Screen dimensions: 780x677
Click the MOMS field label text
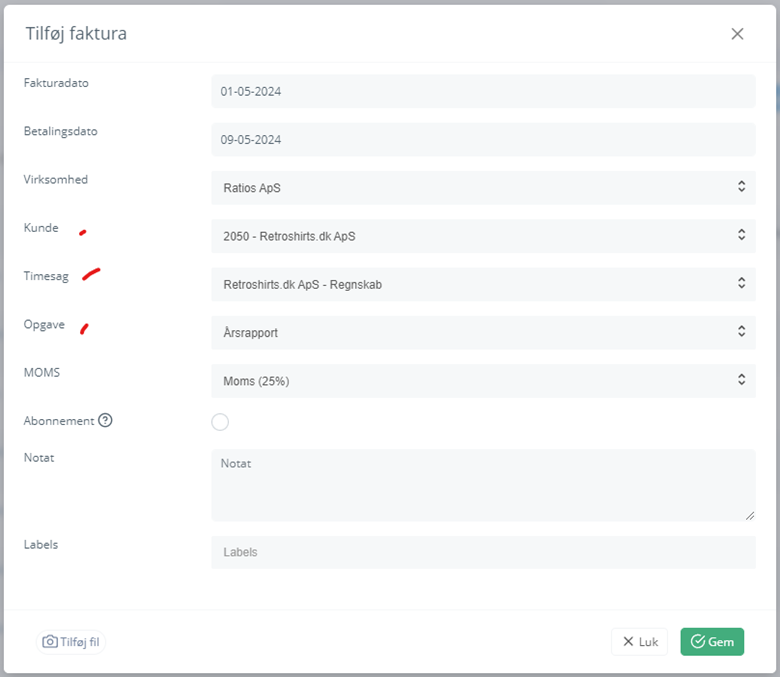(x=42, y=372)
